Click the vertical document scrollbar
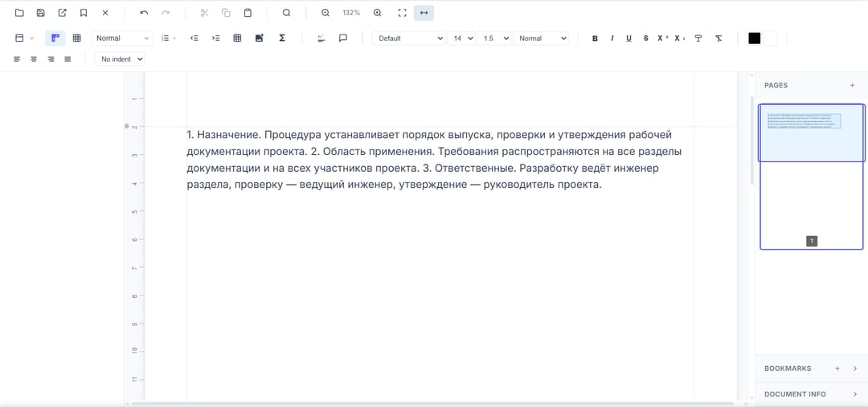This screenshot has width=868, height=407. pyautogui.click(x=751, y=141)
